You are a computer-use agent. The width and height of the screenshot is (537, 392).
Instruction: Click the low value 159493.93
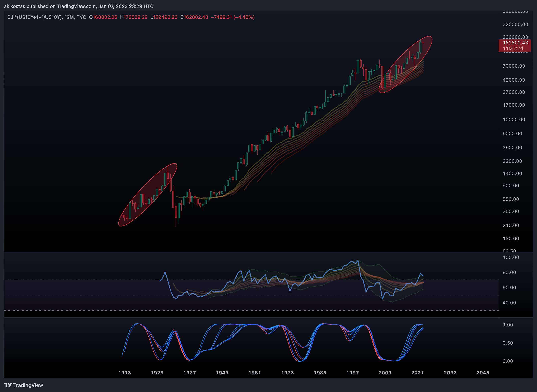click(x=165, y=17)
